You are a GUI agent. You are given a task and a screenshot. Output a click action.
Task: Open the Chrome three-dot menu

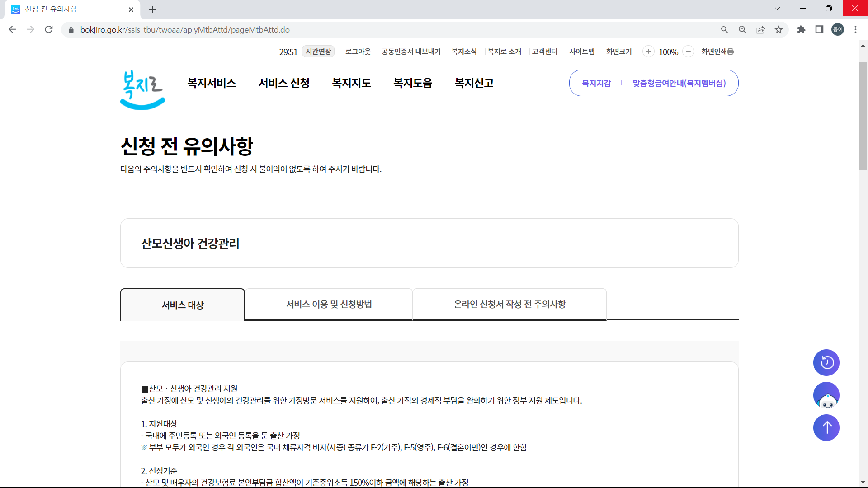856,29
